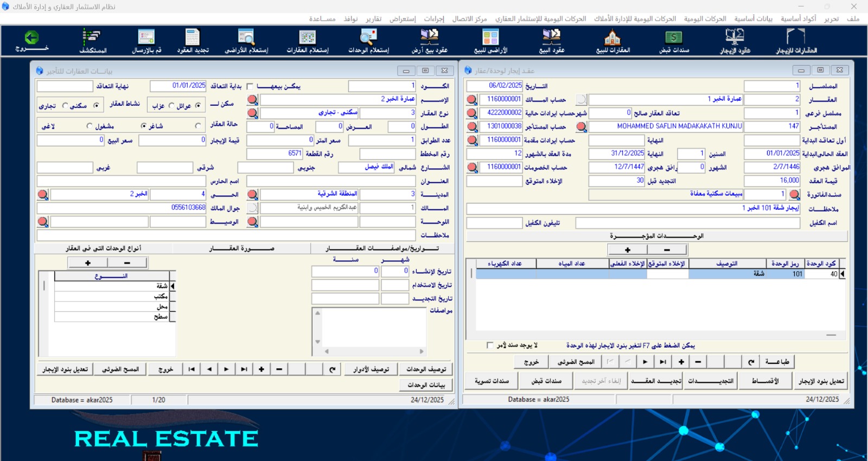Tick the لا يوجد سند لأمر checkbox
868x461 pixels.
click(x=490, y=345)
